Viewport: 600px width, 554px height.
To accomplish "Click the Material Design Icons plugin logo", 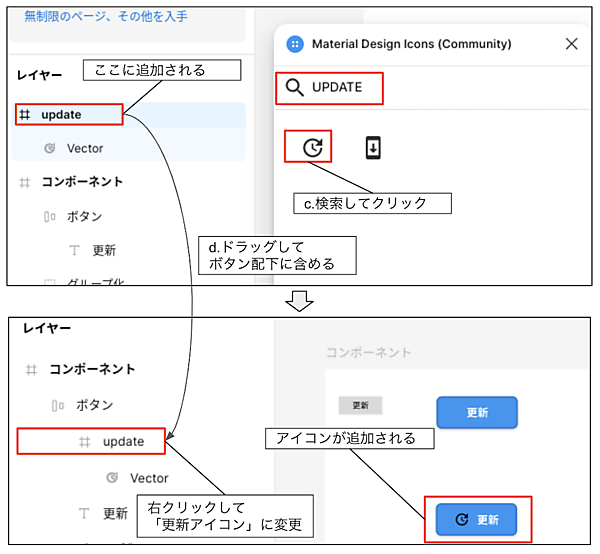I will (295, 44).
